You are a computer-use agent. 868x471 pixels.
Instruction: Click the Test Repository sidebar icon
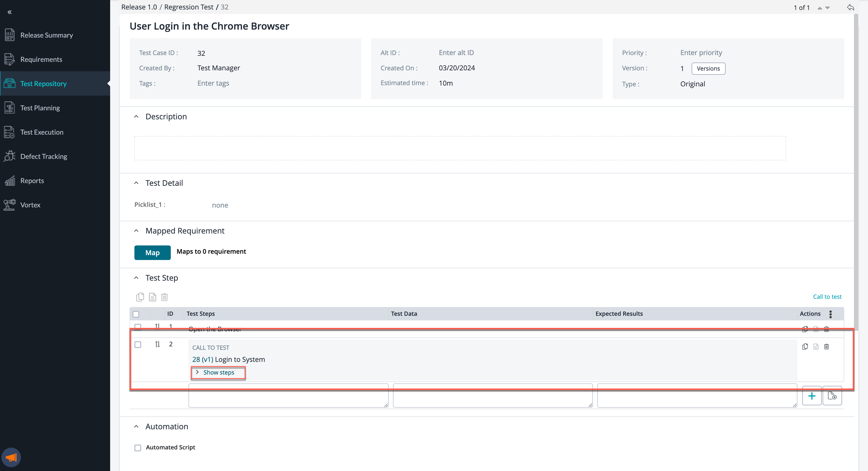tap(9, 83)
